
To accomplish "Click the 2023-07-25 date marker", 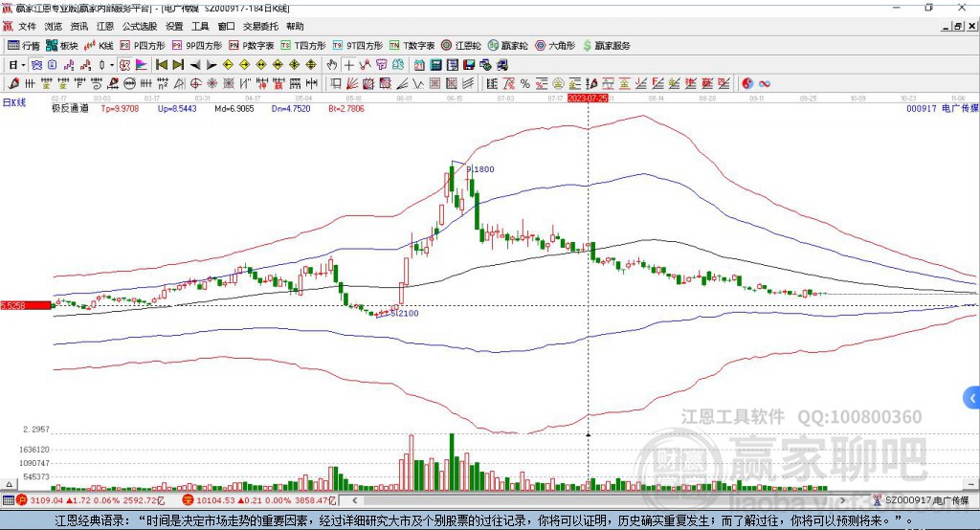I will [588, 99].
